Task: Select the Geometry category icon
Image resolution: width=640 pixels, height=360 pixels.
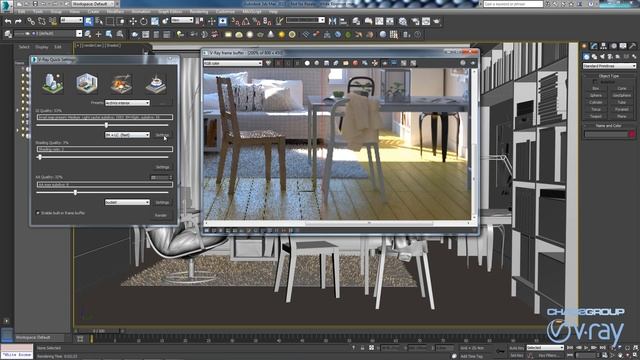Action: coord(587,56)
